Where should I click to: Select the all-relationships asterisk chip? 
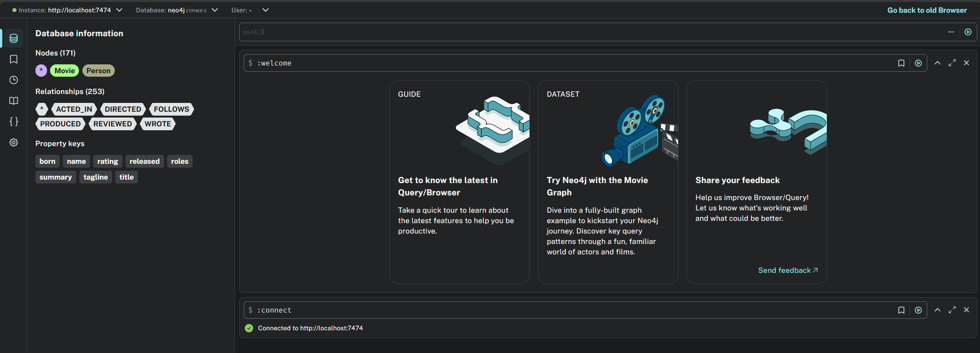tap(42, 109)
